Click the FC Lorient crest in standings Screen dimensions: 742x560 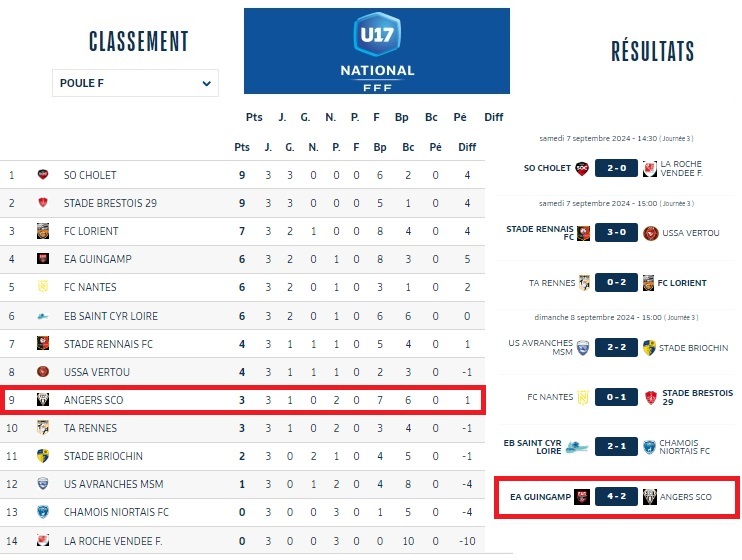[43, 231]
